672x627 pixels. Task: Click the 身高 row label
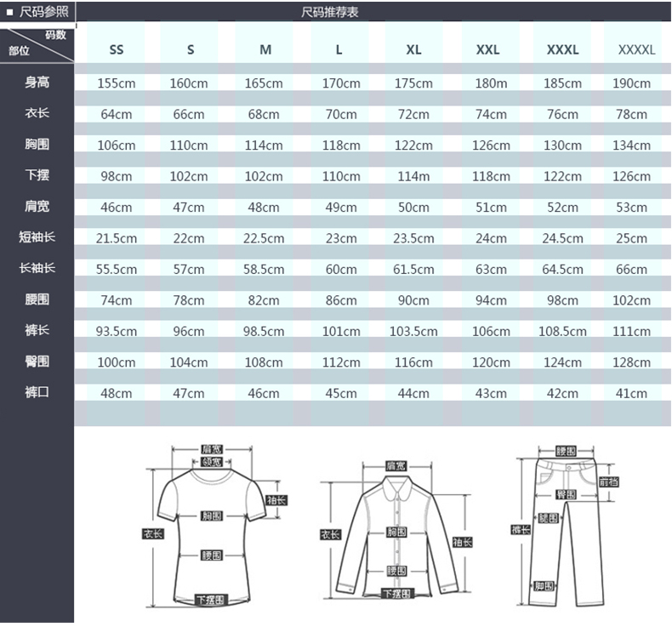[x=37, y=83]
